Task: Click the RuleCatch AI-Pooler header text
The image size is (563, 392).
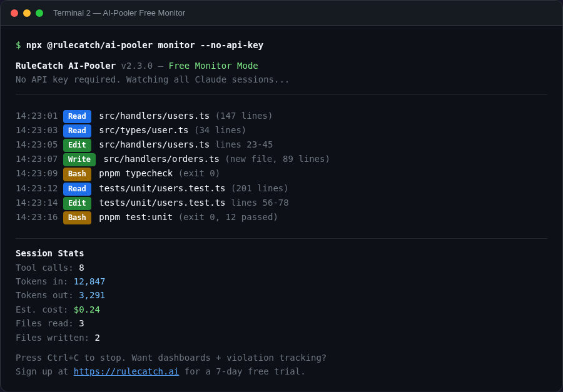Action: click(x=64, y=65)
